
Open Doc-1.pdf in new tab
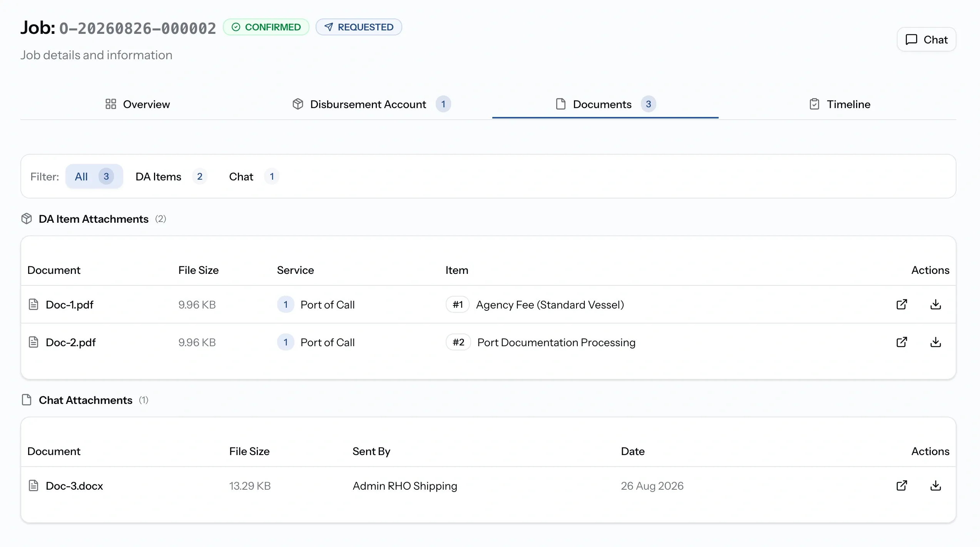901,304
